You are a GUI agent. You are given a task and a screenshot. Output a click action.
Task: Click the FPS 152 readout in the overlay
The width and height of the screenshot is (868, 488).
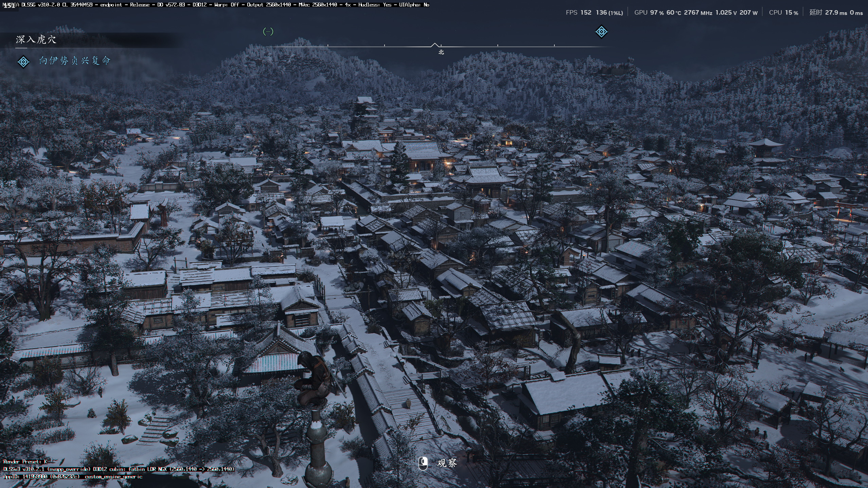(x=579, y=13)
